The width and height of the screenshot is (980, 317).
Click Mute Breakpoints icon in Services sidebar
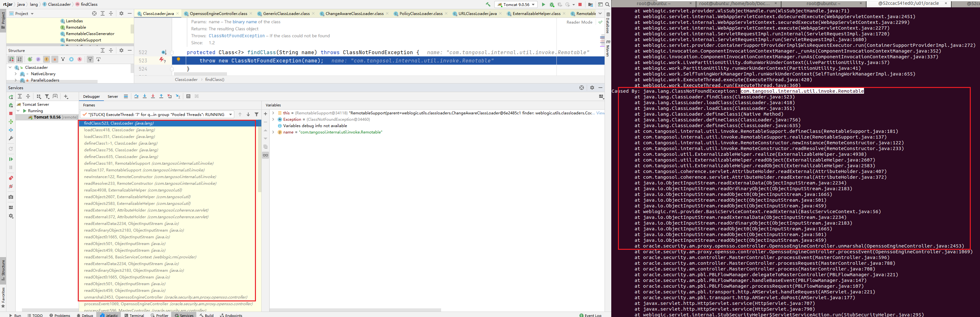tap(11, 187)
